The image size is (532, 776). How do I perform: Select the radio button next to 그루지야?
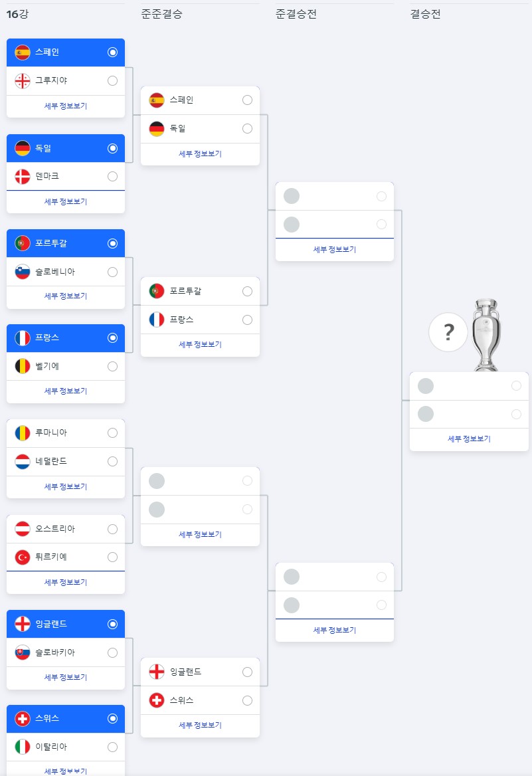coord(112,81)
